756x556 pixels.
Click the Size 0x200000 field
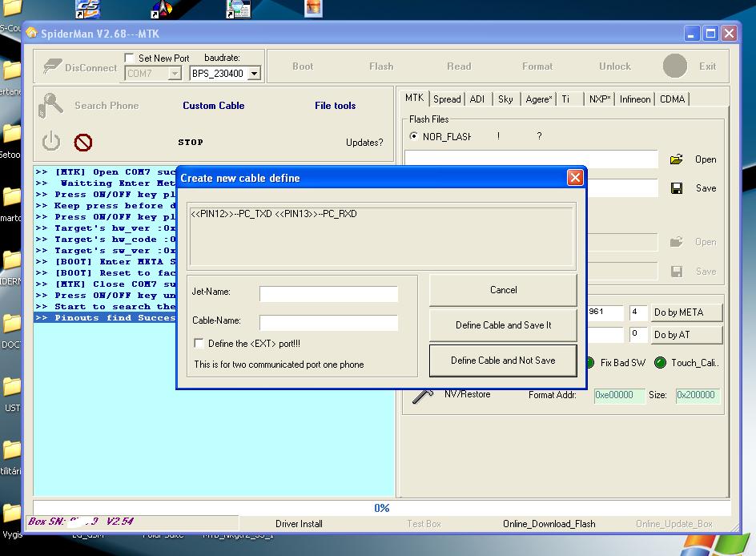pos(698,396)
